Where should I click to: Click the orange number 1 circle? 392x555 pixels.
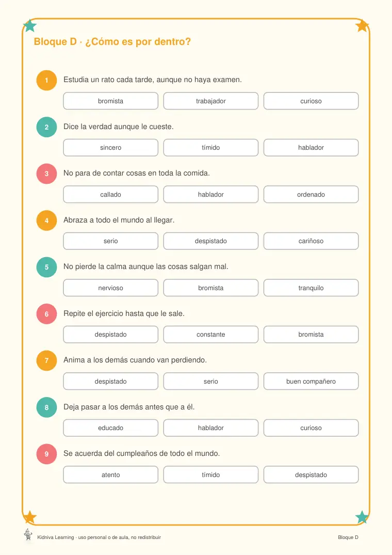coord(46,81)
